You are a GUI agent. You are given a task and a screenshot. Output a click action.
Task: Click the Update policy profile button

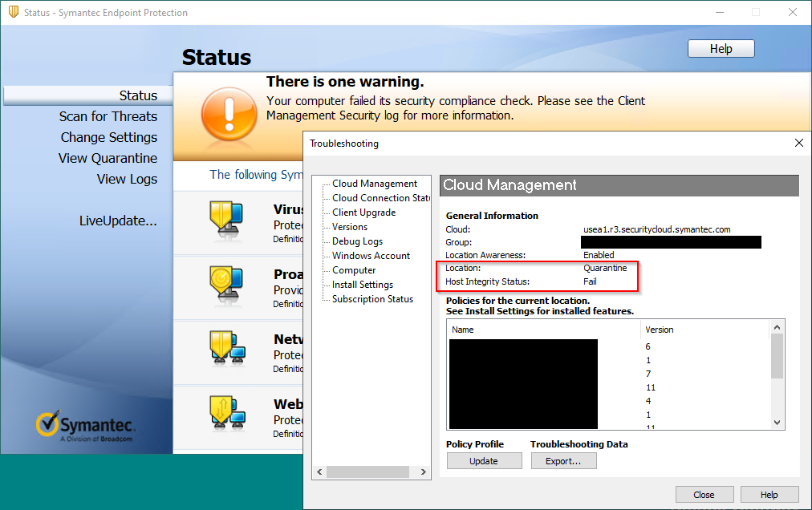point(484,461)
